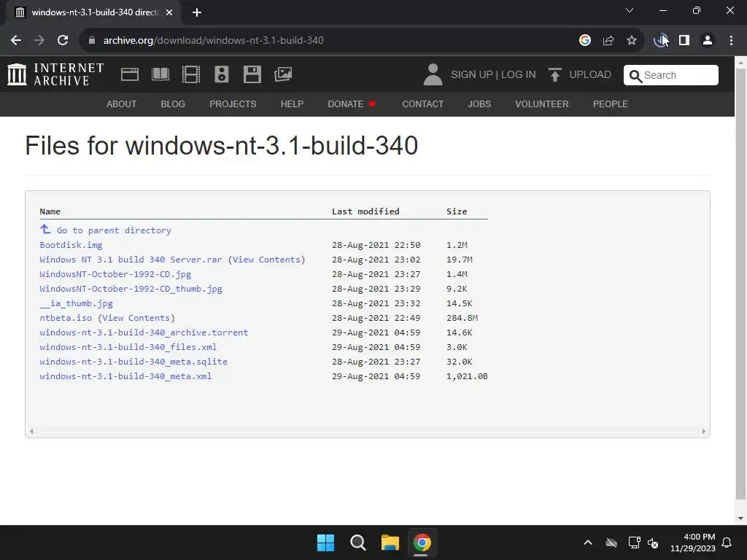747x560 pixels.
Task: Open the Software floppy disk icon
Action: (252, 75)
